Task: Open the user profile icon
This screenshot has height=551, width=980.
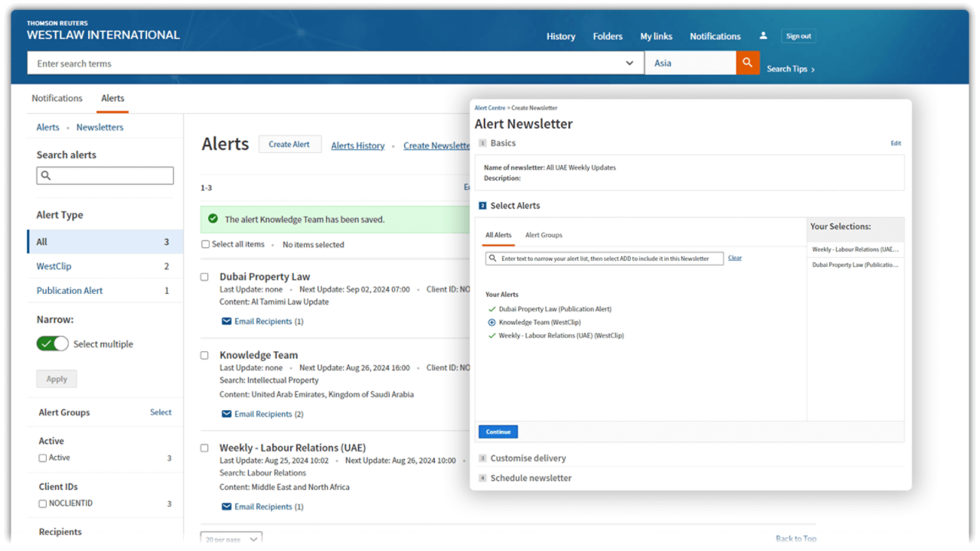Action: (763, 36)
